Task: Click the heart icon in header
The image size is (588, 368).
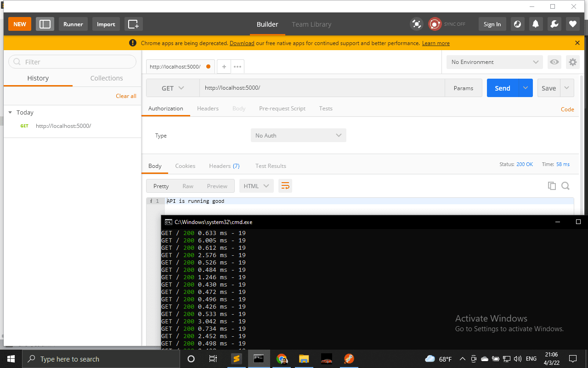Action: point(572,24)
